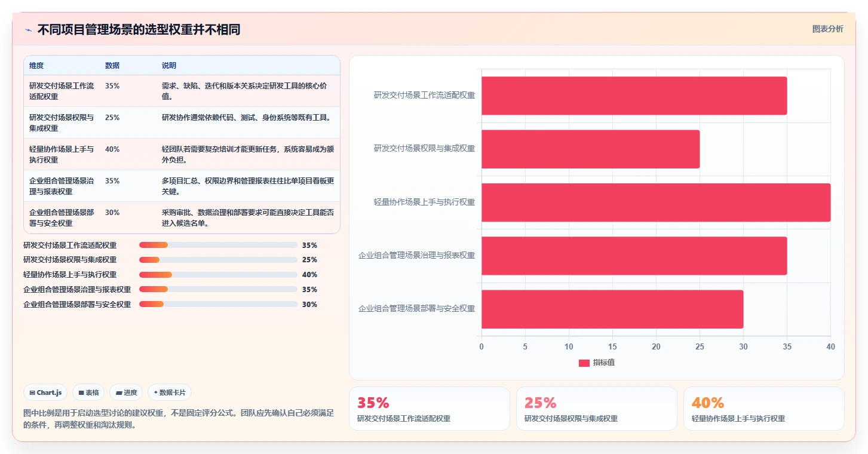
Task: Click description starting 多项目汇总
Action: point(248,186)
